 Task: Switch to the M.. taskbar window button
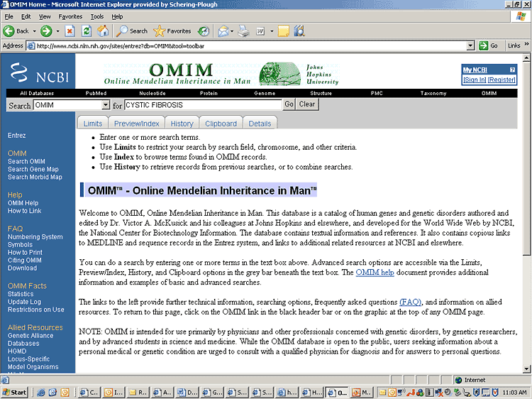click(362, 393)
